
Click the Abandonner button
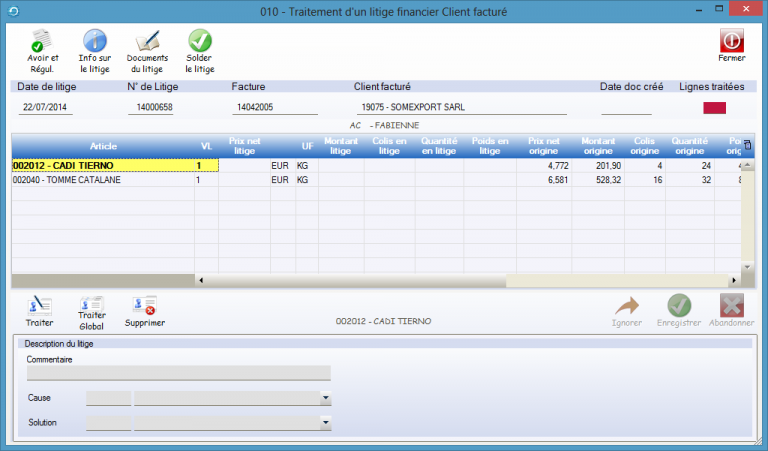click(x=732, y=306)
